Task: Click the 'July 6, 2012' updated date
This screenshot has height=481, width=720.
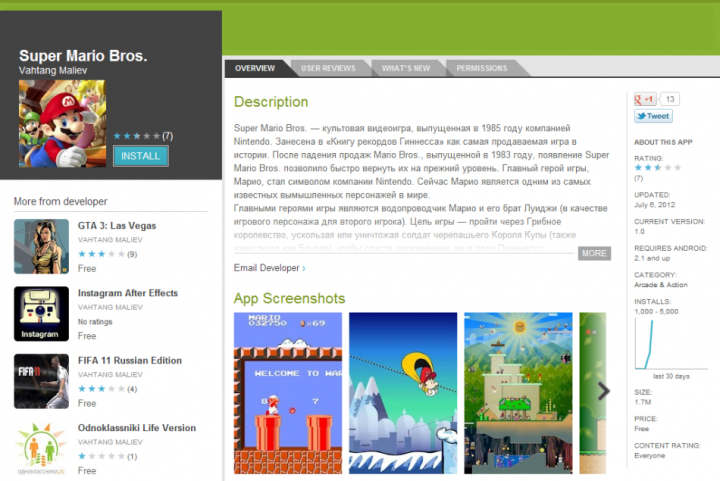Action: pos(654,205)
